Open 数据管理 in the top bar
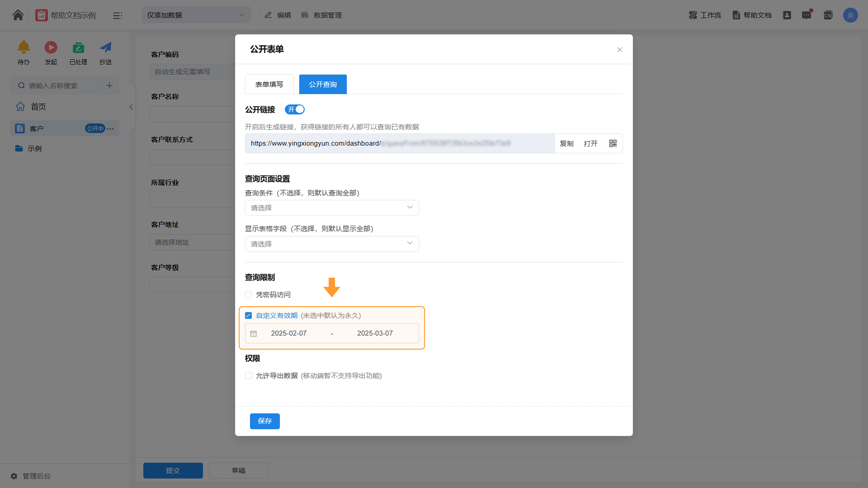 321,15
